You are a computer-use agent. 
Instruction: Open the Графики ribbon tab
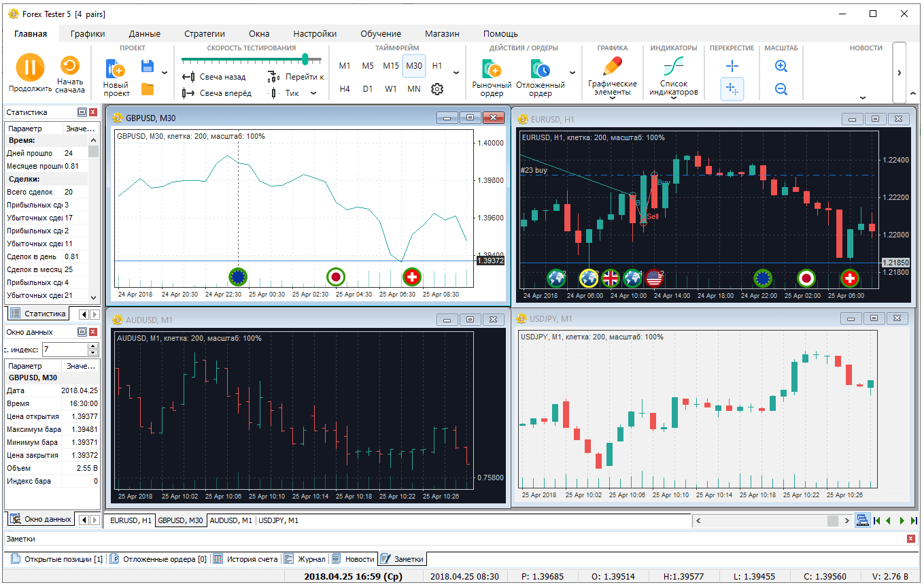tap(88, 33)
